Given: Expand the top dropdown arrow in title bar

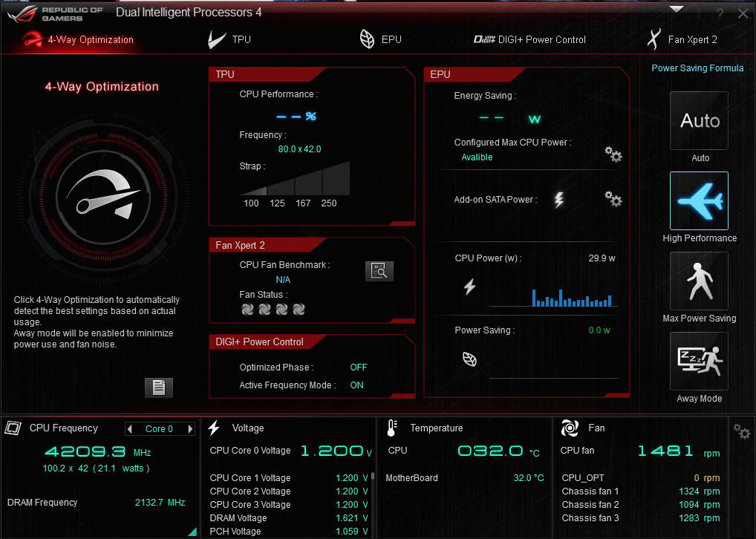Looking at the screenshot, I should tap(677, 9).
